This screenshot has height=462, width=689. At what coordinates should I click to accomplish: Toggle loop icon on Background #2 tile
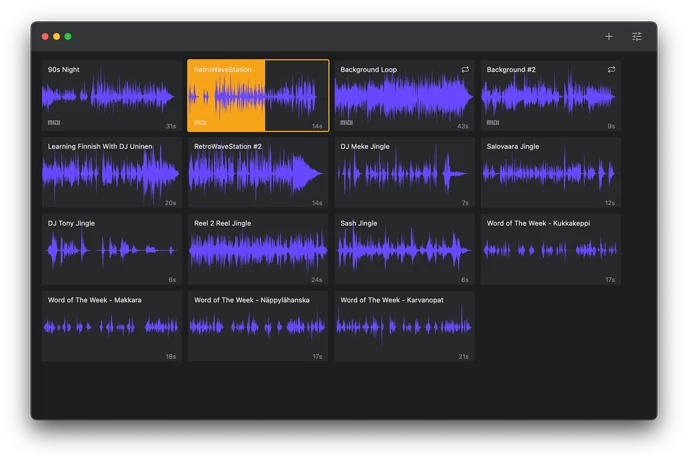[611, 69]
